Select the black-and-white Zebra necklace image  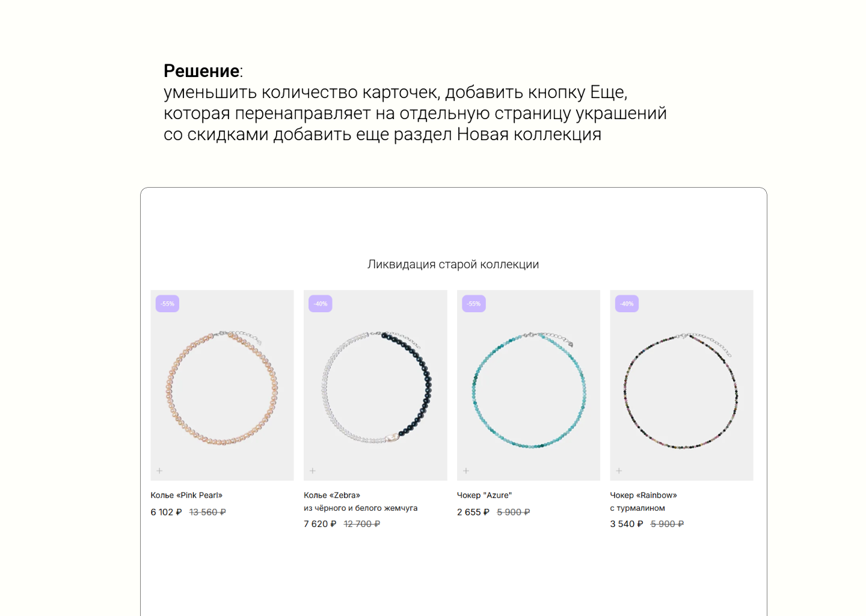coord(375,385)
